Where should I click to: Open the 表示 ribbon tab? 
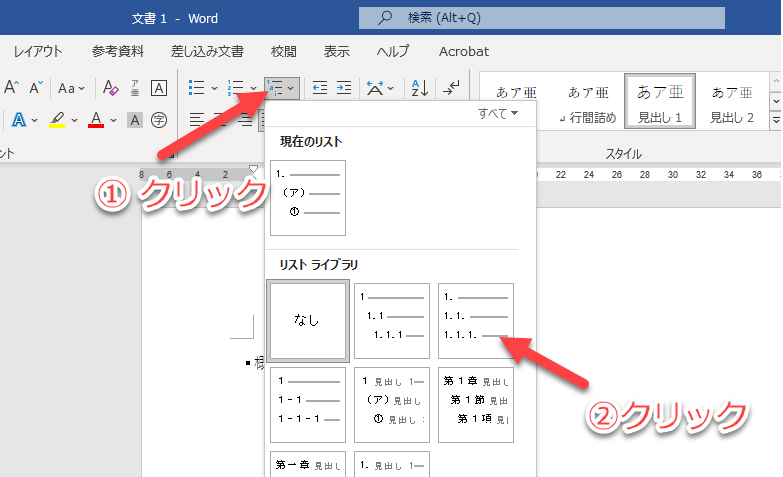click(337, 51)
